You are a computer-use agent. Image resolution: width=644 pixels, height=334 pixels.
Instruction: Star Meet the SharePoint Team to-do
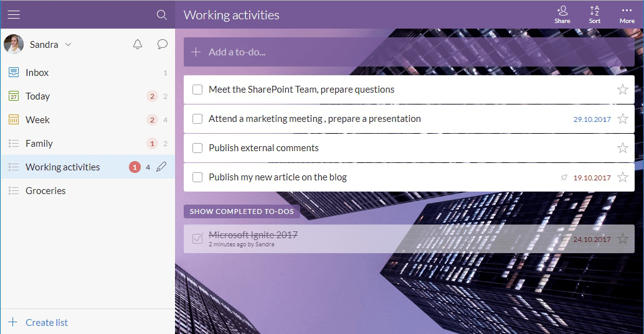click(x=622, y=90)
